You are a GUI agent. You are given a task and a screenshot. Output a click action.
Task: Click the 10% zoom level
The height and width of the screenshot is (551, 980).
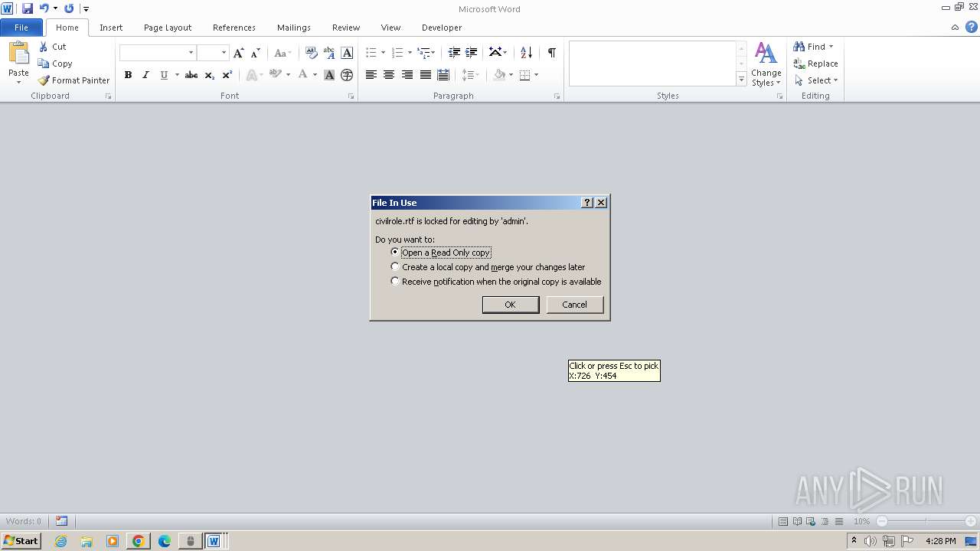862,521
